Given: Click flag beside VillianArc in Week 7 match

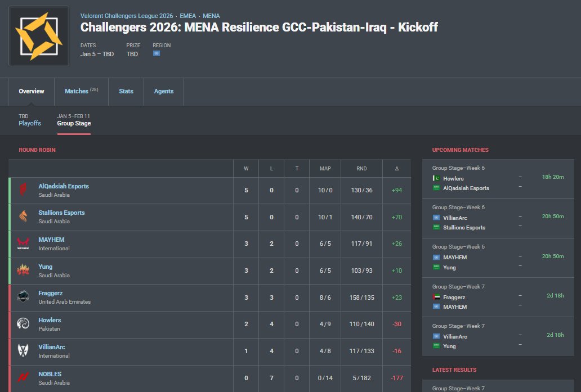Looking at the screenshot, I should coord(436,336).
